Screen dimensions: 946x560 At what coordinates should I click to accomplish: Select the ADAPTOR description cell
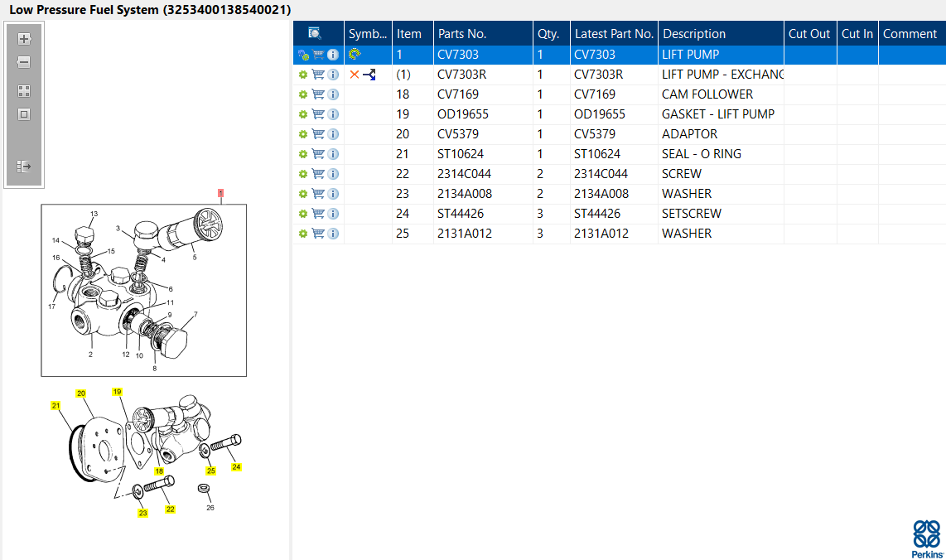(721, 134)
